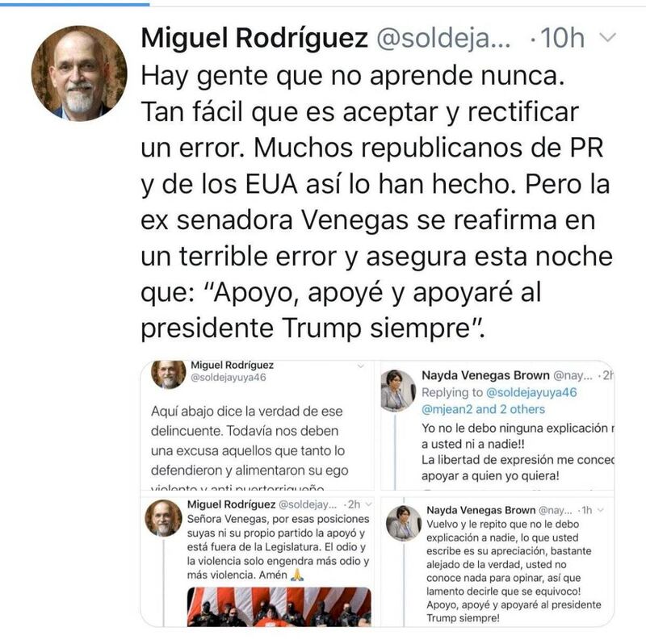Open the 10h timestamp of the tweet
This screenshot has width=646, height=644.
click(x=562, y=38)
